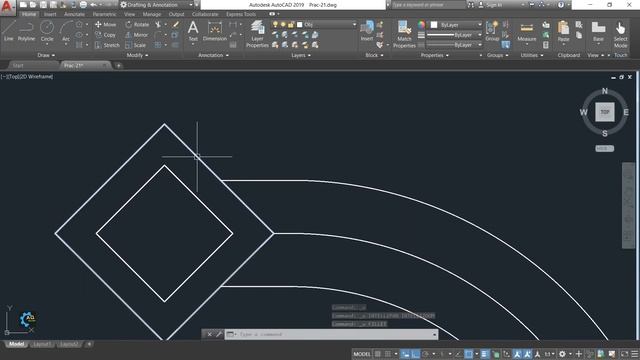Click the object color wheel swatch
The image size is (640, 360).
(x=422, y=24)
